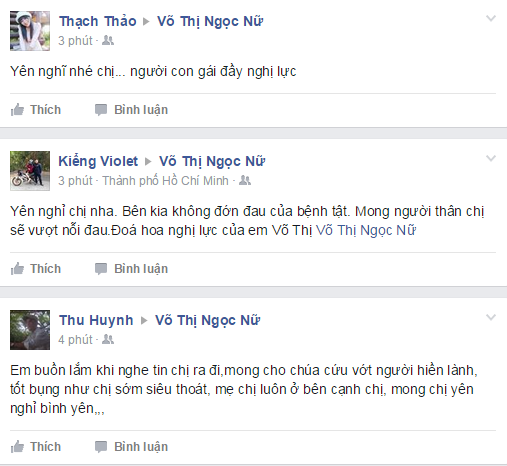The width and height of the screenshot is (507, 466).
Task: Like Kiểng Violet's post with thumbs-up icon
Action: click(17, 269)
